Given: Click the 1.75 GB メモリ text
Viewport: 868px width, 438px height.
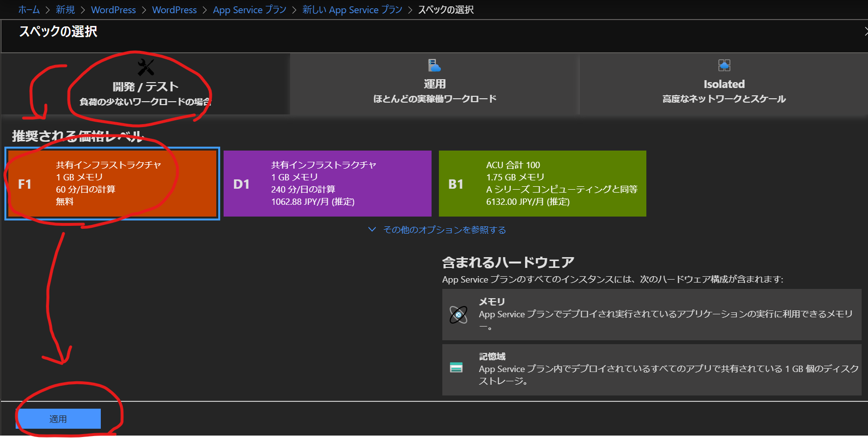Looking at the screenshot, I should pyautogui.click(x=515, y=177).
